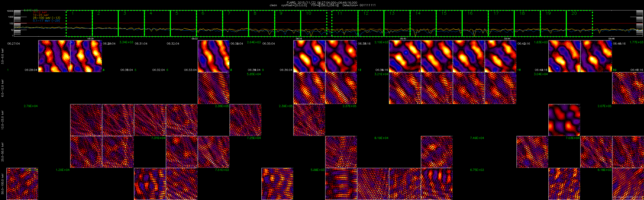Select time interval 2 on the light curve
644x200 pixels.
pyautogui.click(x=105, y=24)
